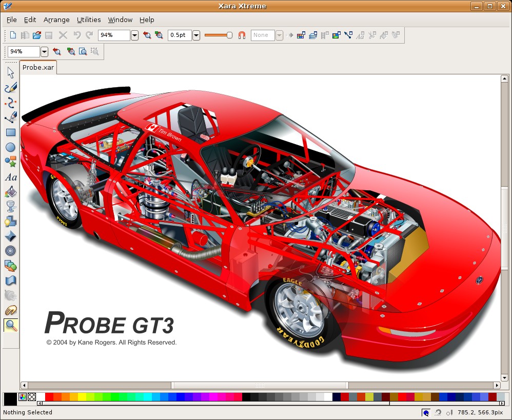Select the QuickShape tool
Screen dimensions: 512x420
[x=10, y=162]
